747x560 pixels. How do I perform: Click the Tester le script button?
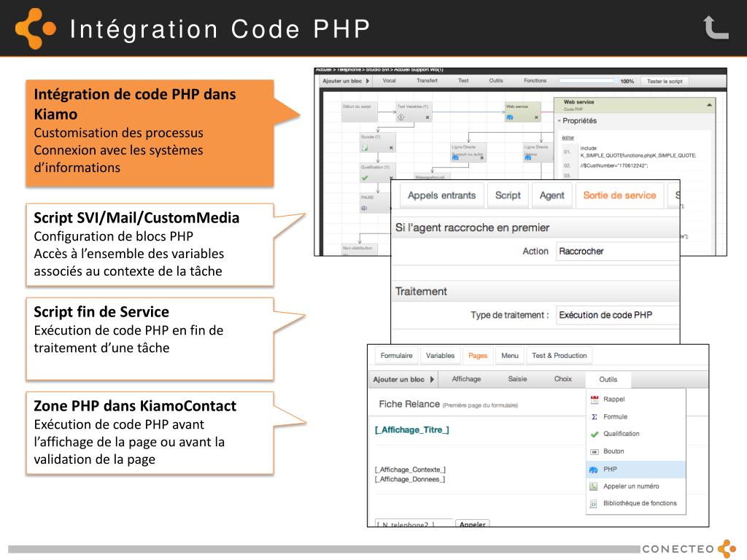665,82
